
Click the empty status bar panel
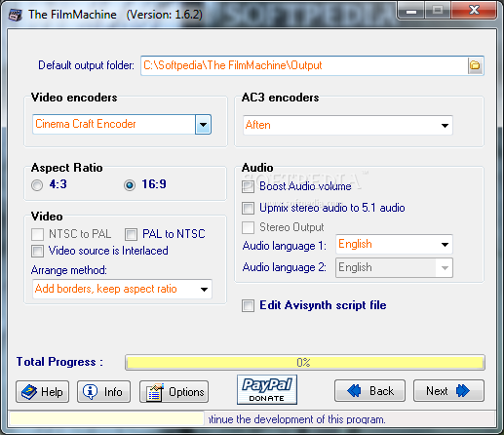(106, 418)
